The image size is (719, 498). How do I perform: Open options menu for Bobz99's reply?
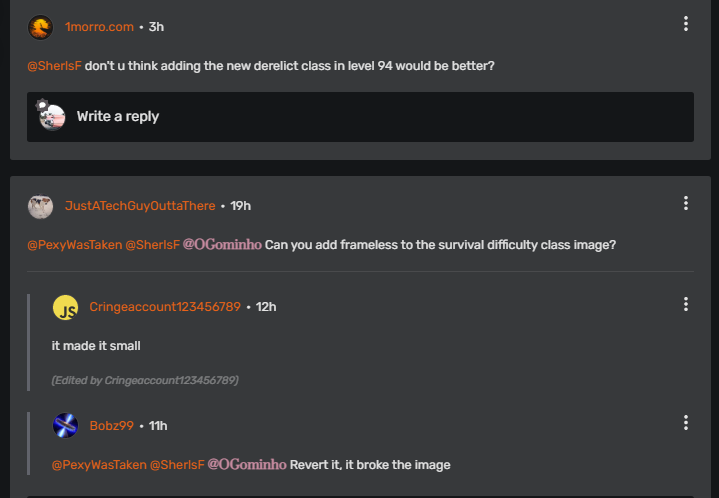point(685,423)
